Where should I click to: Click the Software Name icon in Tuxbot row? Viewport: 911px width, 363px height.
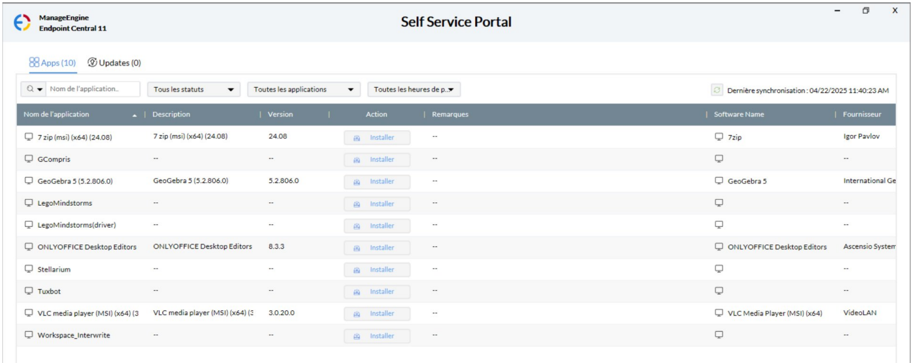pos(719,290)
